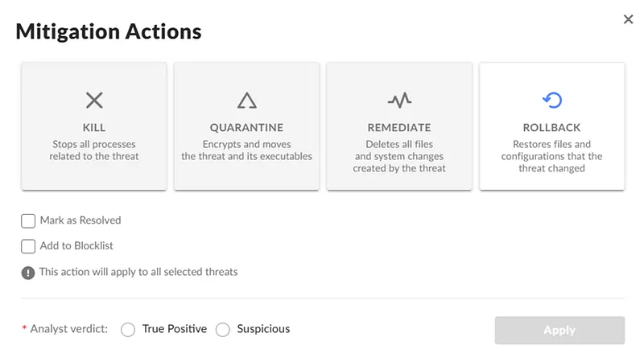Close the Mitigation Actions dialog
The image size is (644, 358).
point(628,19)
